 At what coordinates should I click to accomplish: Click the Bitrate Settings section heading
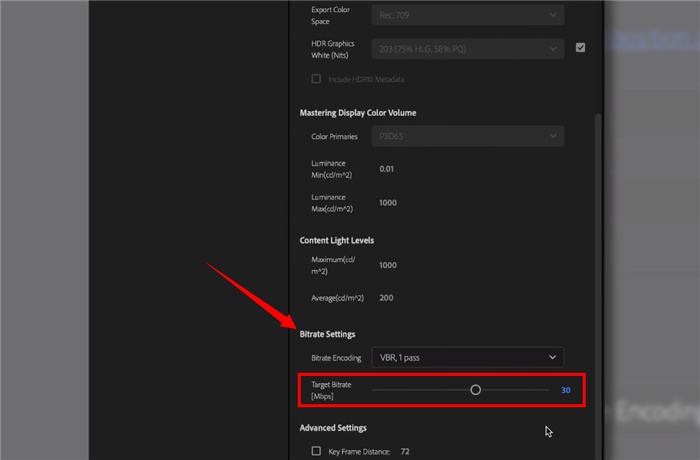[328, 333]
